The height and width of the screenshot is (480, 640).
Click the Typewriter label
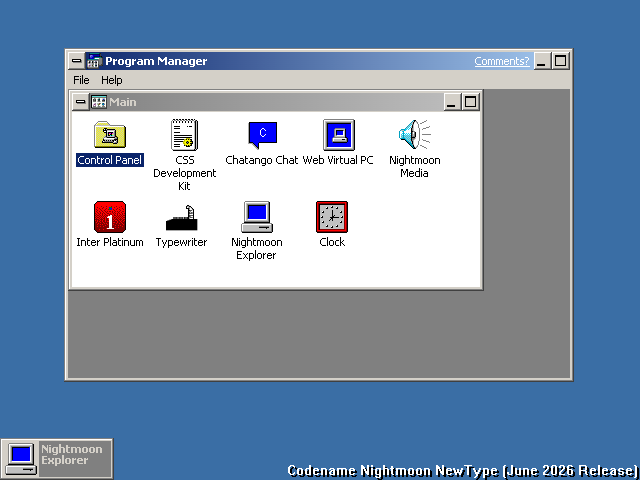tap(182, 242)
